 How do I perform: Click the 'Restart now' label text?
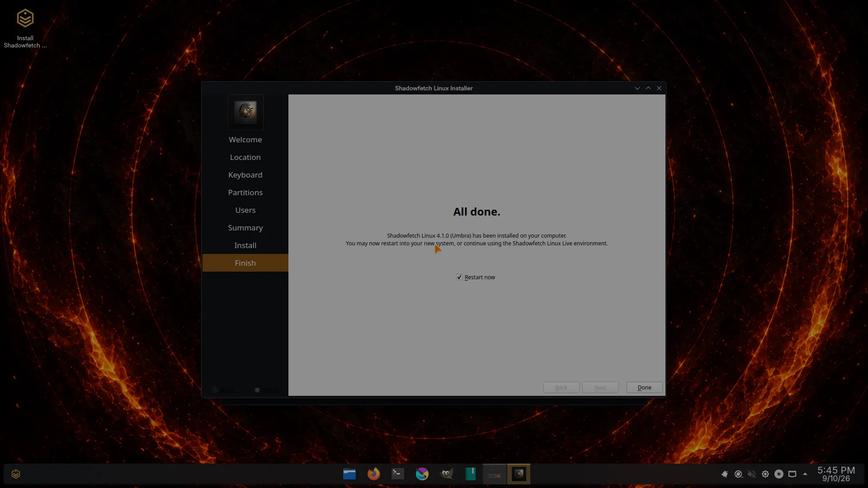coord(480,277)
